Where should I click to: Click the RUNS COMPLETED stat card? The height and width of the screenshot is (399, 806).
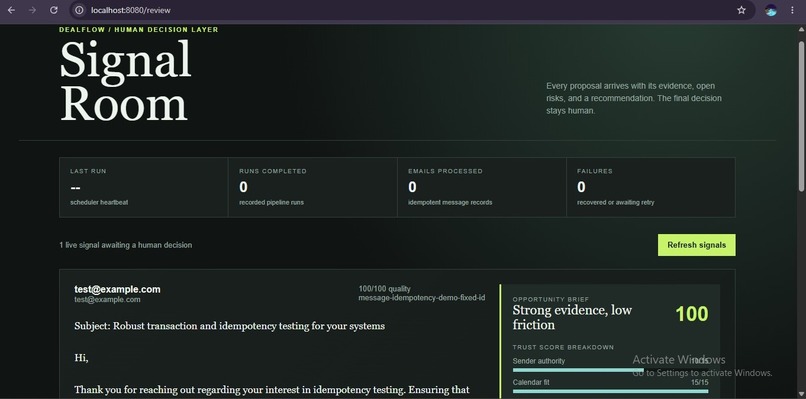[x=313, y=187]
